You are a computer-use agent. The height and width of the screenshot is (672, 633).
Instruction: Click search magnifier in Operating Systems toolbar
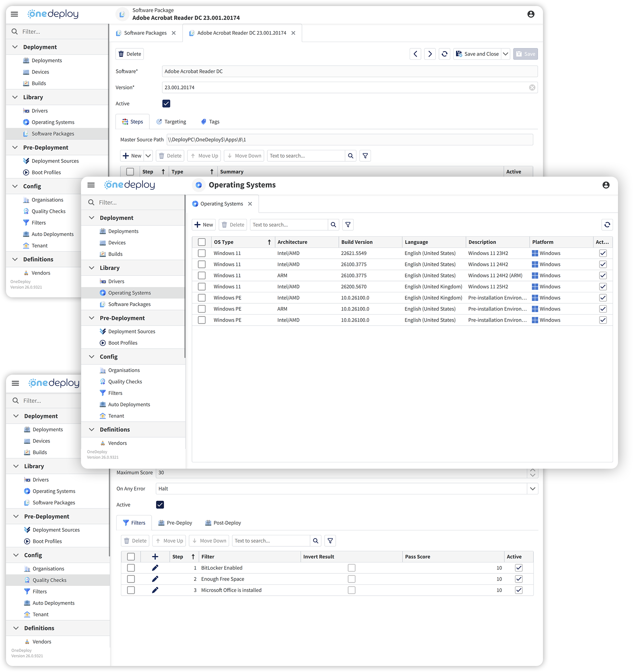click(x=333, y=225)
